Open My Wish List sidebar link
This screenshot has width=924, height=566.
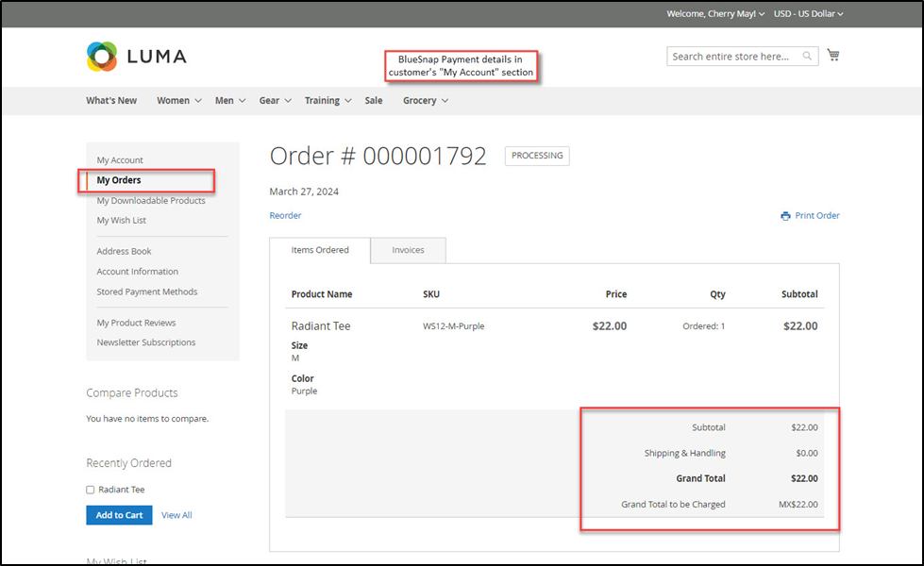point(122,221)
